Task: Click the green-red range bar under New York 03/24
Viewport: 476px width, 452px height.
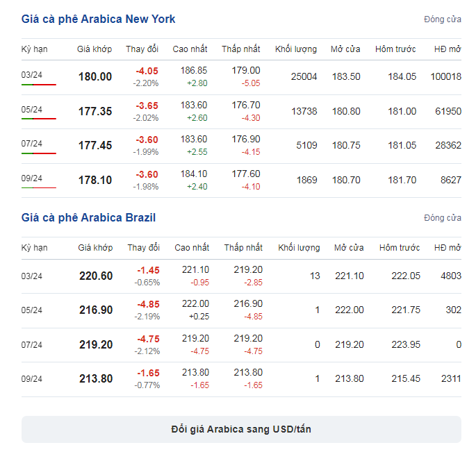Action: click(39, 85)
